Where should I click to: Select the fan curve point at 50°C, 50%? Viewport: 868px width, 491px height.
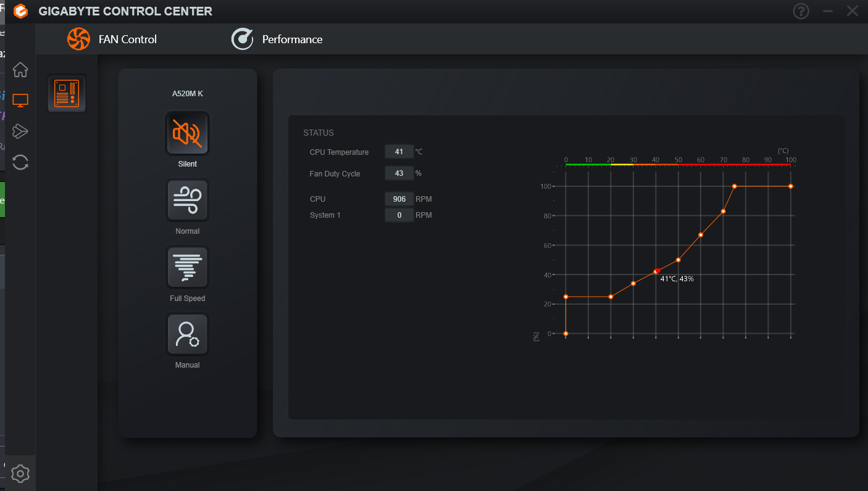[678, 260]
